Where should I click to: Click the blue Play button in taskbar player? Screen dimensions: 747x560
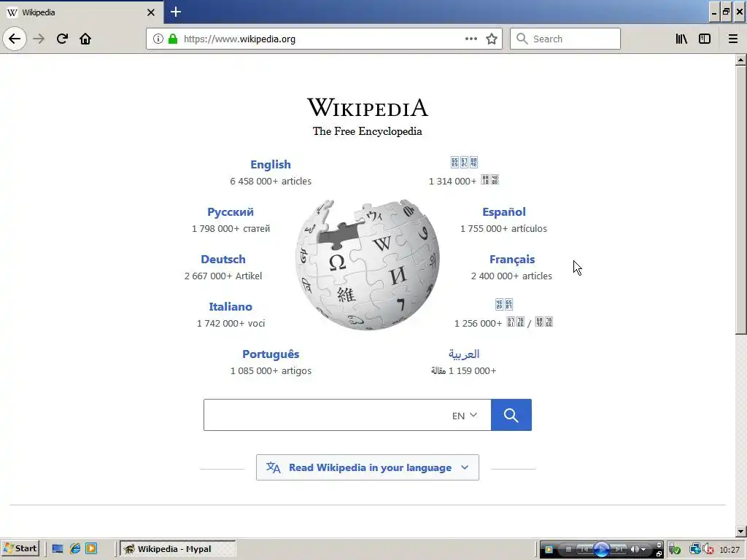(602, 550)
